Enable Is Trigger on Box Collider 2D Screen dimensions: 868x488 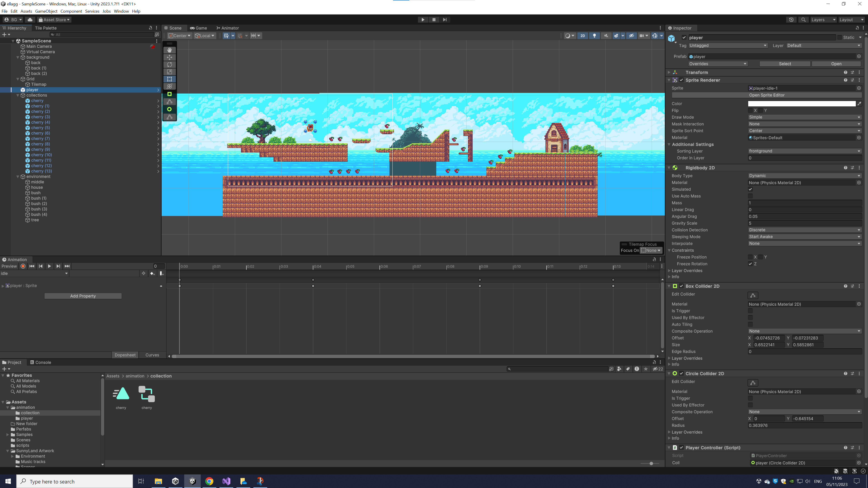pyautogui.click(x=750, y=311)
